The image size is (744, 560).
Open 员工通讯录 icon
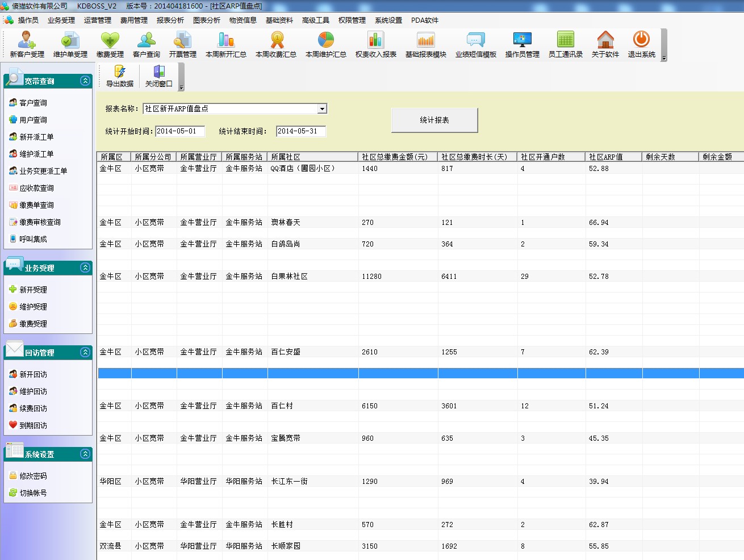click(x=566, y=44)
